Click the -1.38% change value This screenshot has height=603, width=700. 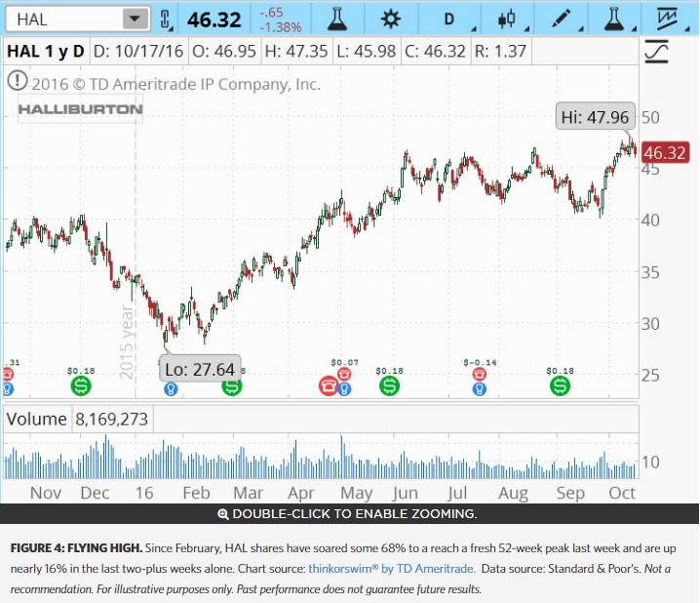pyautogui.click(x=281, y=27)
